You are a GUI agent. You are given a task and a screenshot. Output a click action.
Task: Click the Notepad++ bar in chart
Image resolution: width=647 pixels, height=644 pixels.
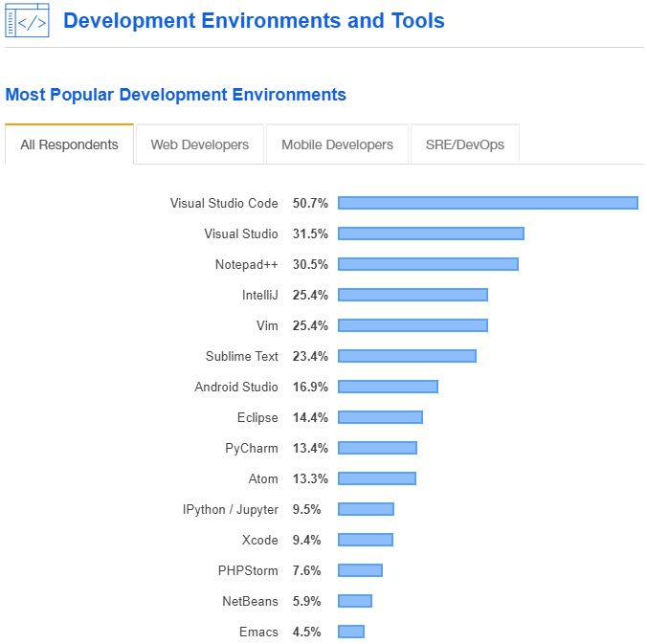click(428, 264)
